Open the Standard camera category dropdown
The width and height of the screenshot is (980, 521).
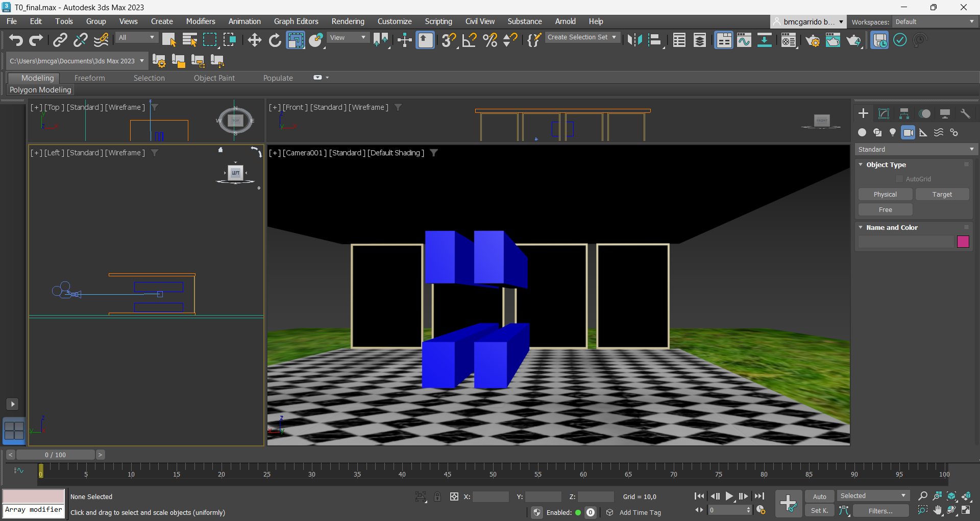tap(916, 149)
